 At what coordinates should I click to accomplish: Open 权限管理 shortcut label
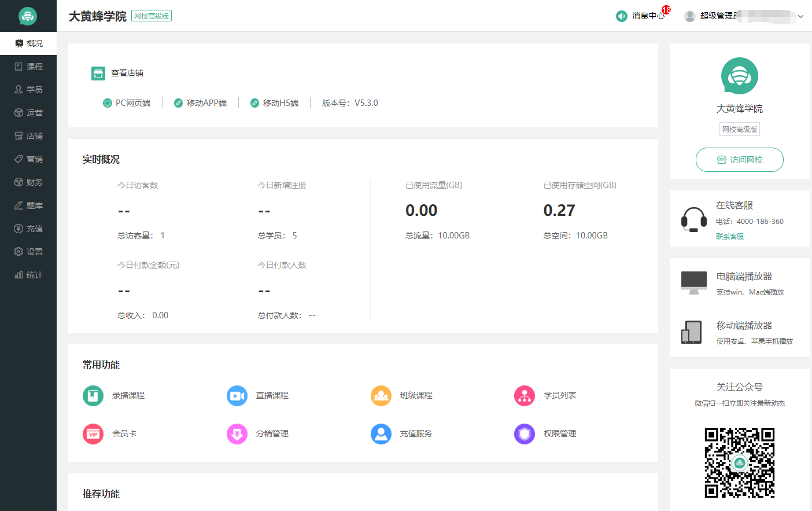click(560, 433)
